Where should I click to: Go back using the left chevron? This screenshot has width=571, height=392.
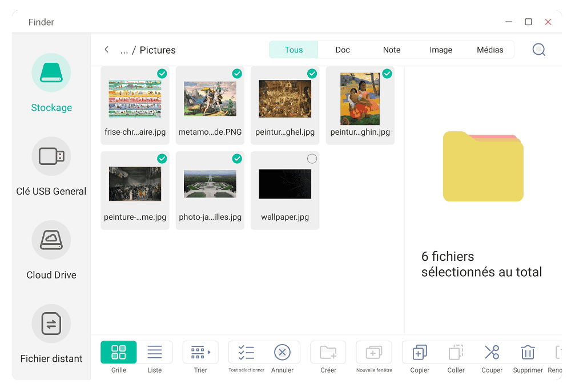(106, 50)
